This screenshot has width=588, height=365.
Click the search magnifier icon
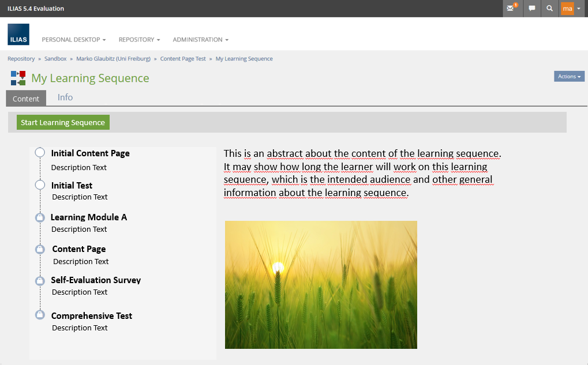550,9
